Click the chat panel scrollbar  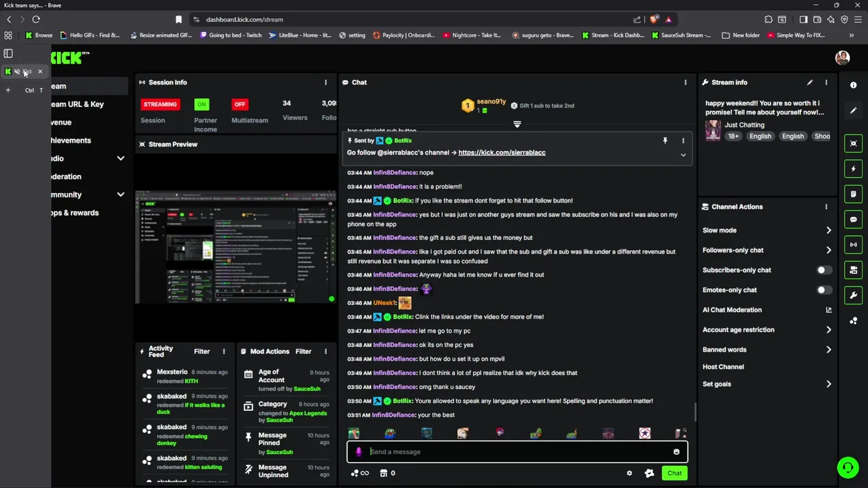pos(695,412)
